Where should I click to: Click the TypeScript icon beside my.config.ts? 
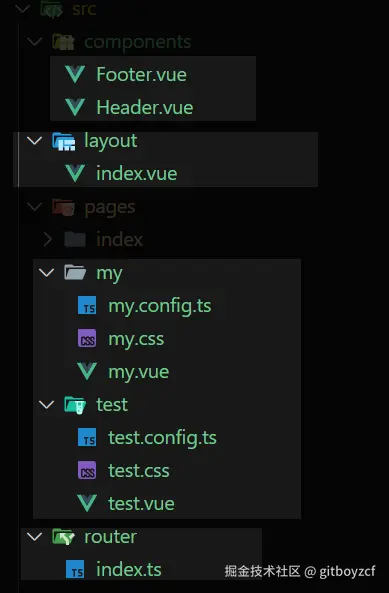pos(87,306)
